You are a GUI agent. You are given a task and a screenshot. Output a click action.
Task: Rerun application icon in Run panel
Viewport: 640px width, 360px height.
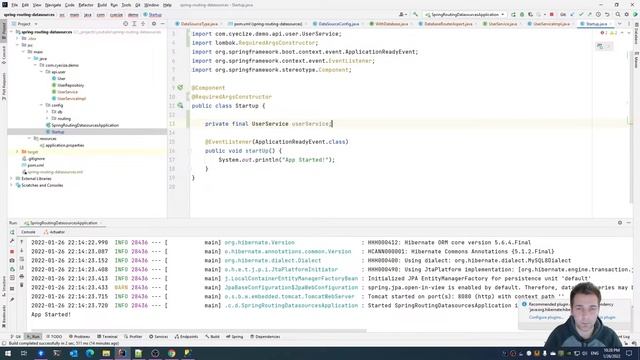tap(12, 232)
